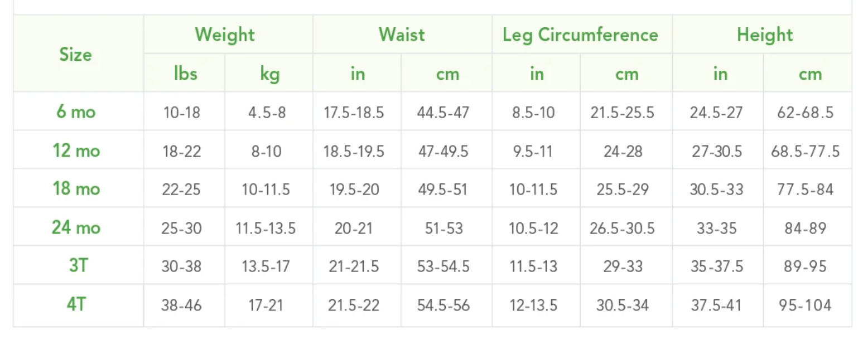The height and width of the screenshot is (340, 868).
Task: Click the 12 mo height cell 68.5-77.5
Action: (805, 151)
